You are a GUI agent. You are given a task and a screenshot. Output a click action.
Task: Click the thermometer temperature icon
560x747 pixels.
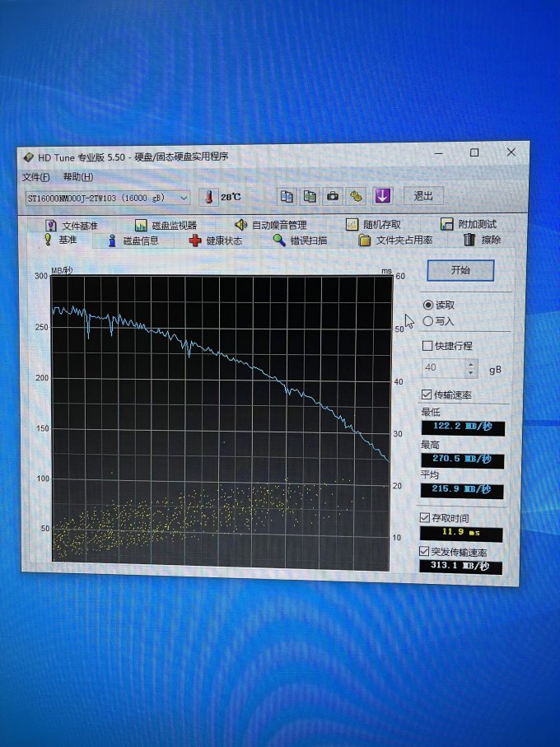tap(208, 197)
